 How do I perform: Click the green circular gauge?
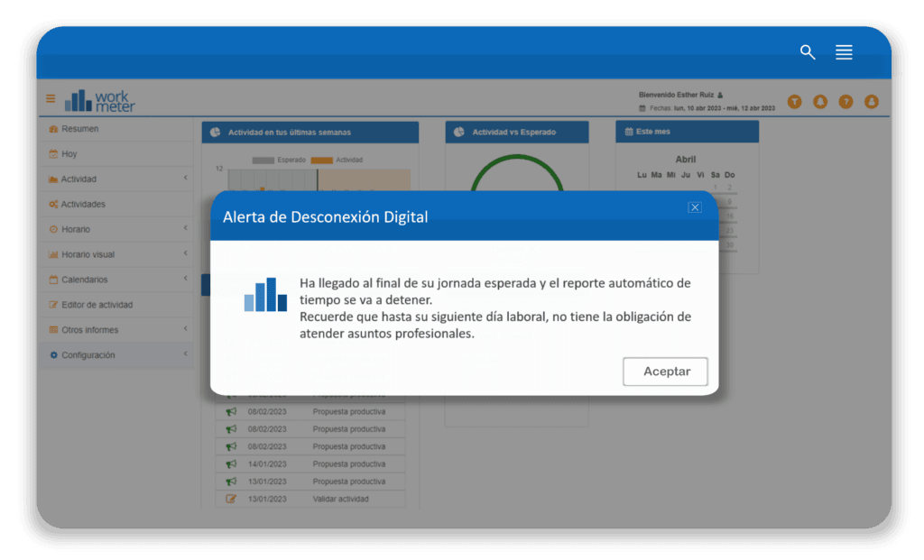tap(517, 172)
